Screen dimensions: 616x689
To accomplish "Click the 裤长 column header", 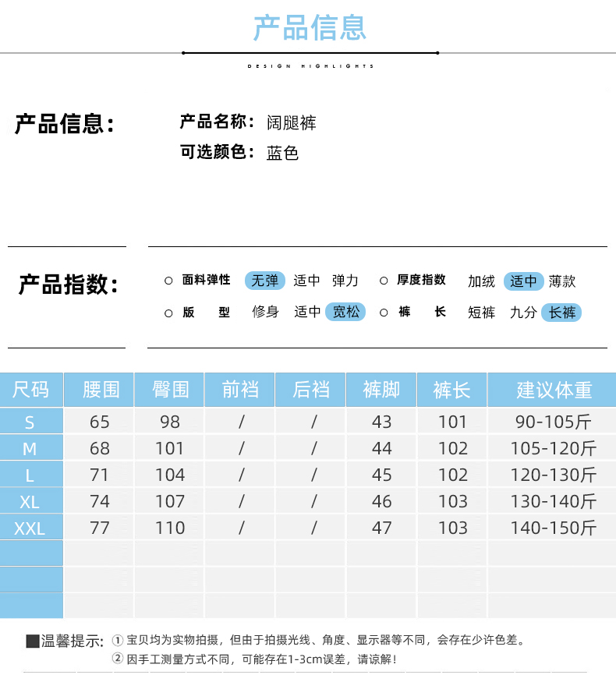I will tap(452, 390).
